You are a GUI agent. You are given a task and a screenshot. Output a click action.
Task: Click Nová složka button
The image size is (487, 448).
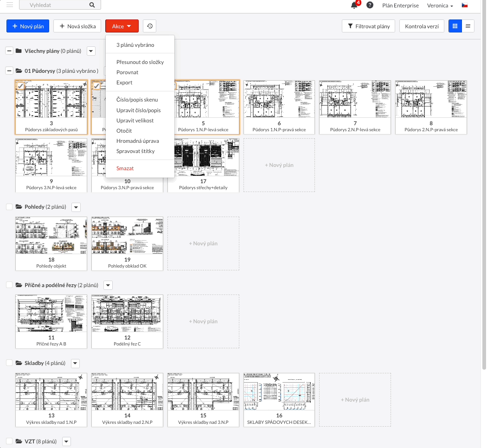coord(77,26)
